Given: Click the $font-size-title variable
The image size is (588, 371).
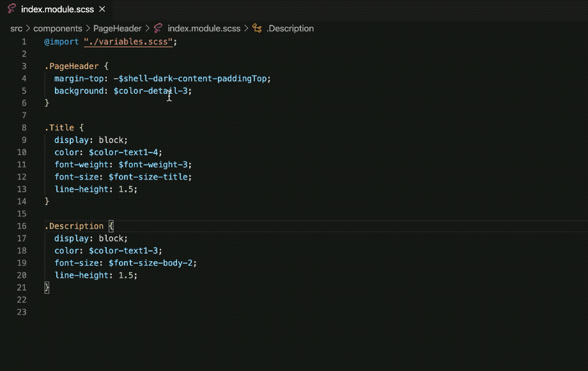Looking at the screenshot, I should pyautogui.click(x=148, y=177).
